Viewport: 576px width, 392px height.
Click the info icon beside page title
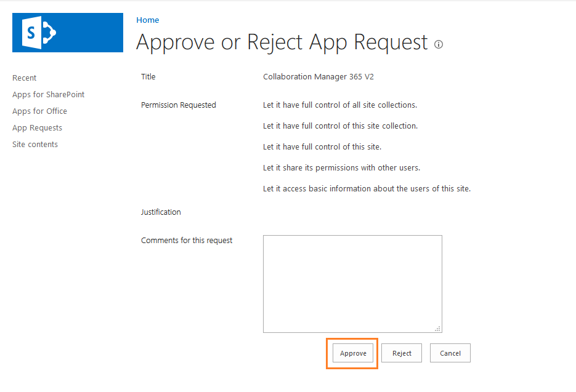439,44
